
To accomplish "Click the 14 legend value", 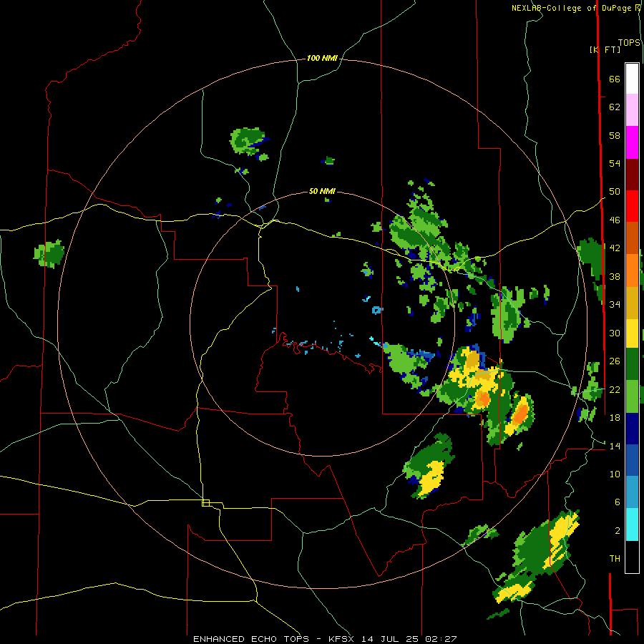I will (x=615, y=446).
